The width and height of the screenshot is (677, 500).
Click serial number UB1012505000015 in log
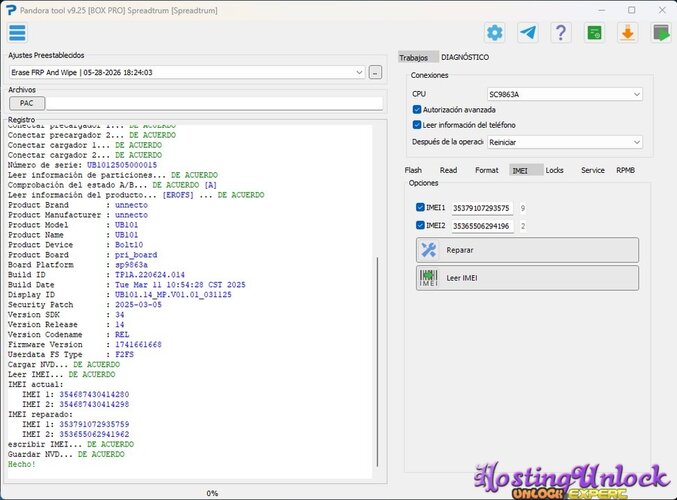coord(122,165)
